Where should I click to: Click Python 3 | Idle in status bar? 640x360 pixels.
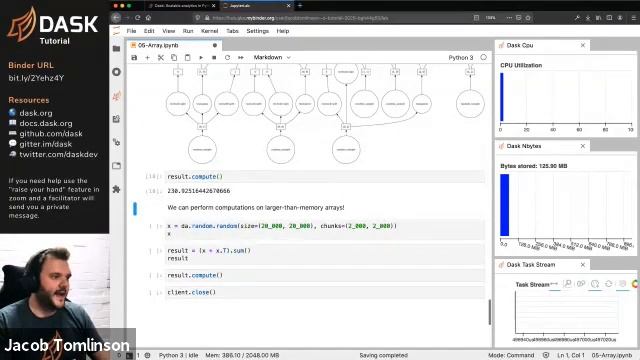coord(178,356)
